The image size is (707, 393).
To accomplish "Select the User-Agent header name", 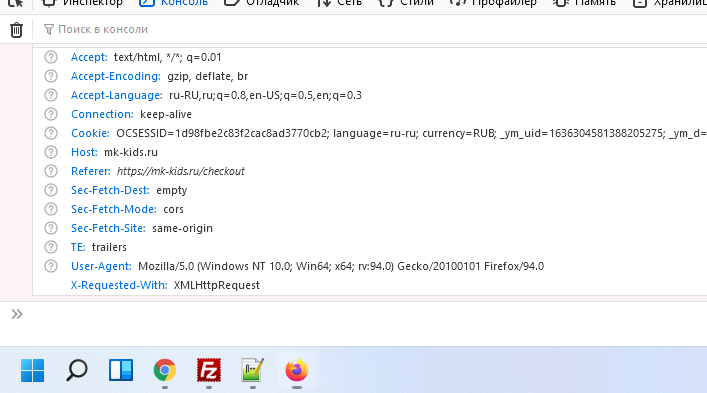I will (x=101, y=266).
